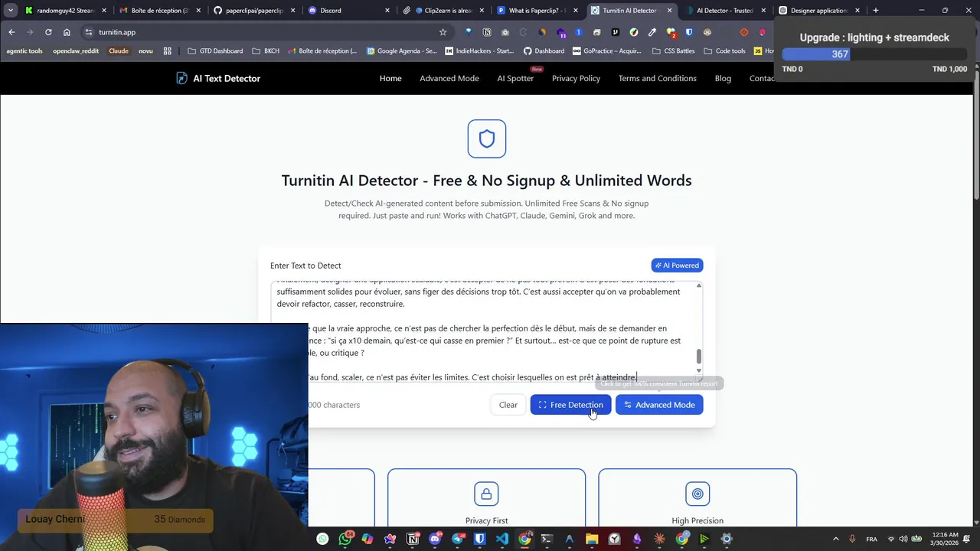Click the shield icon above the page title

tap(487, 139)
